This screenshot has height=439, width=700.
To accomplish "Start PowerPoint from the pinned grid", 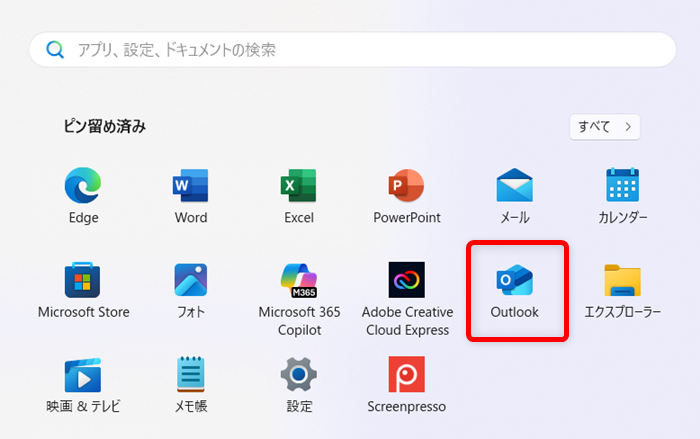I will tap(407, 187).
